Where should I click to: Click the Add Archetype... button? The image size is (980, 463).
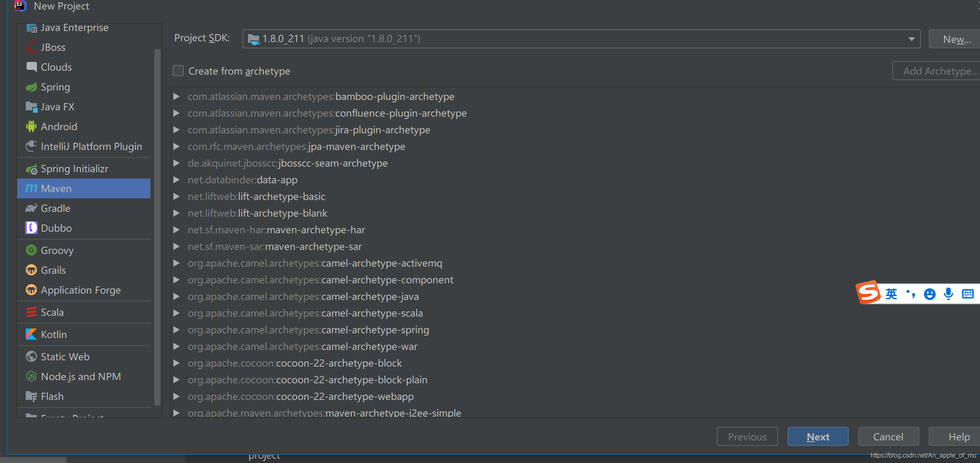937,71
